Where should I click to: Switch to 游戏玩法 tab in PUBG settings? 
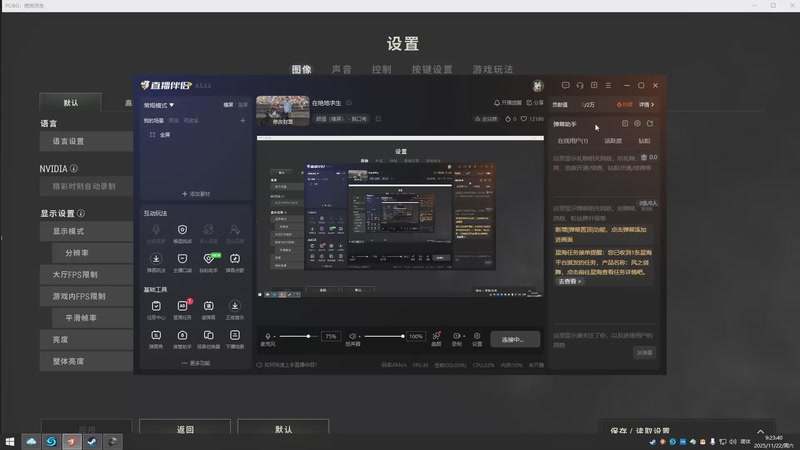(x=492, y=69)
